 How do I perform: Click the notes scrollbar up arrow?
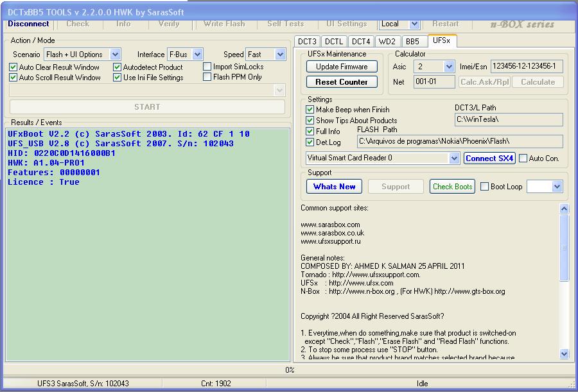564,209
